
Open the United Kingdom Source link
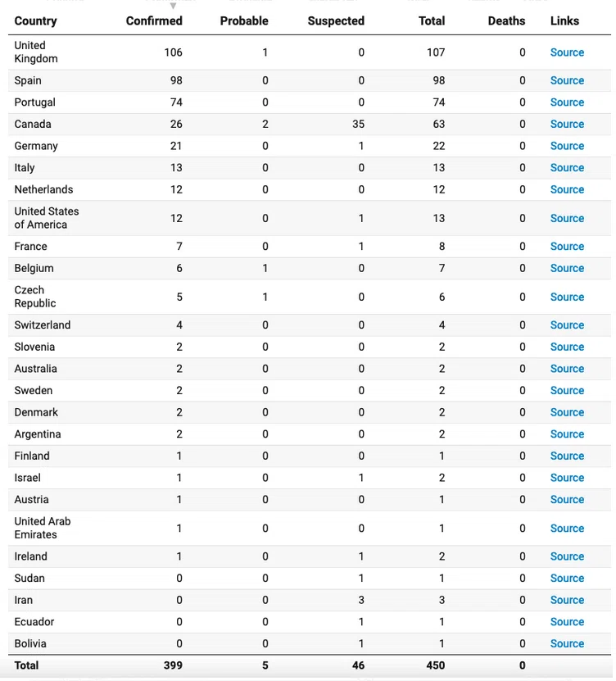pyautogui.click(x=567, y=52)
